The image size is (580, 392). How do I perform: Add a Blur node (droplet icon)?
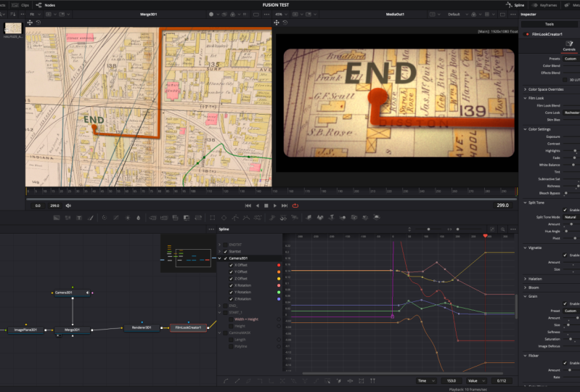tap(139, 218)
